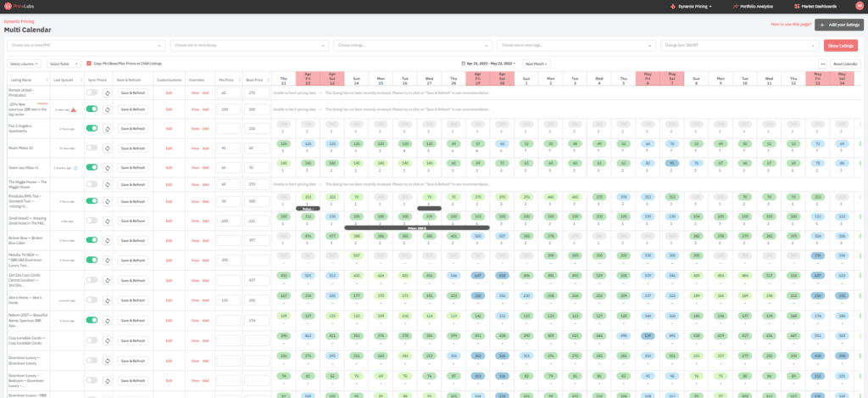Click the refresh icon for Small Hotel row
The width and height of the screenshot is (868, 398).
click(x=108, y=221)
